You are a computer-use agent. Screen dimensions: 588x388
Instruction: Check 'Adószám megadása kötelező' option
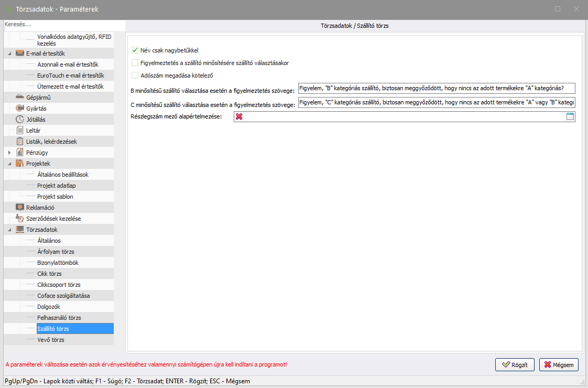135,75
